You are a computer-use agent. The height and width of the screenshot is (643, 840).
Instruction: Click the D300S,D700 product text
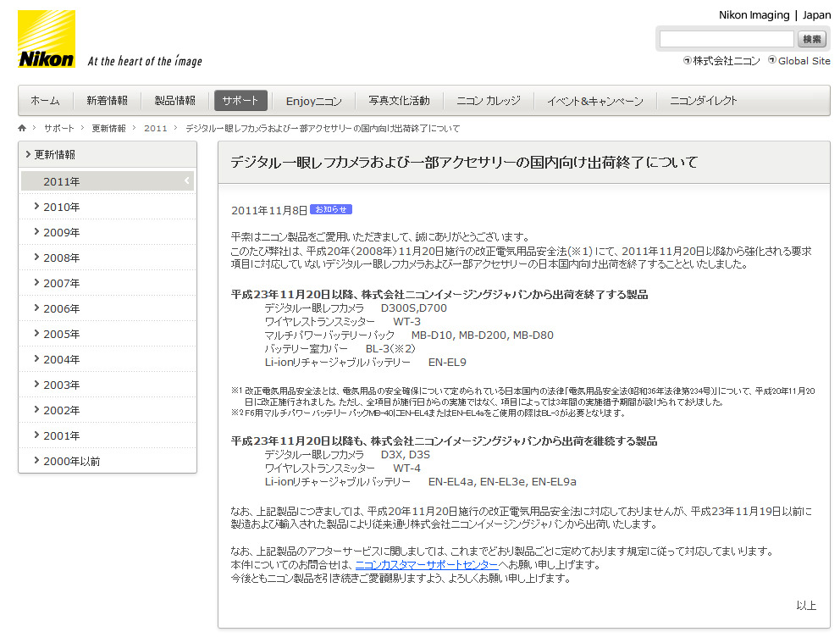coord(413,308)
